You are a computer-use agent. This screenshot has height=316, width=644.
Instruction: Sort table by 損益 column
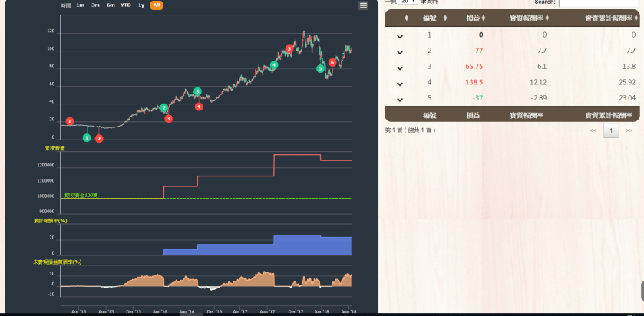pos(483,18)
